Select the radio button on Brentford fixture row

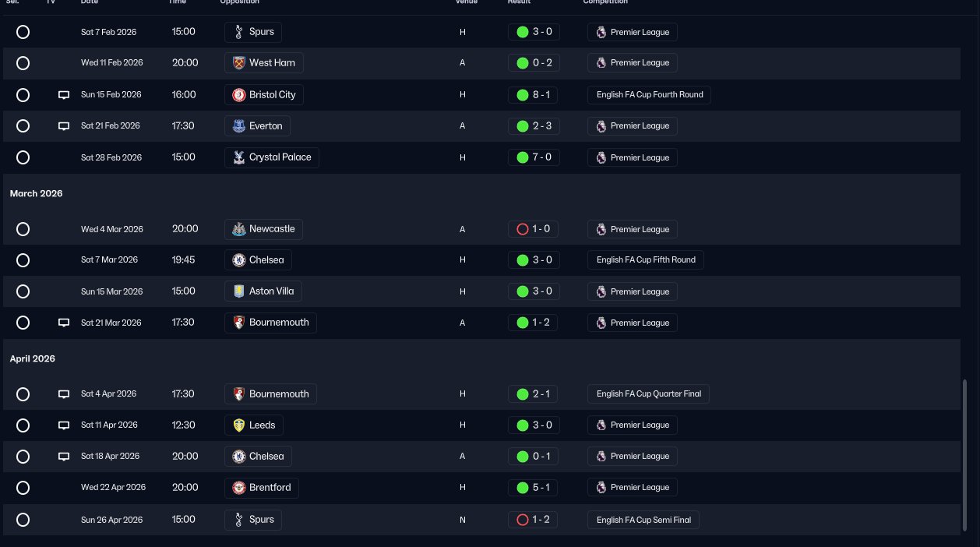click(x=23, y=488)
